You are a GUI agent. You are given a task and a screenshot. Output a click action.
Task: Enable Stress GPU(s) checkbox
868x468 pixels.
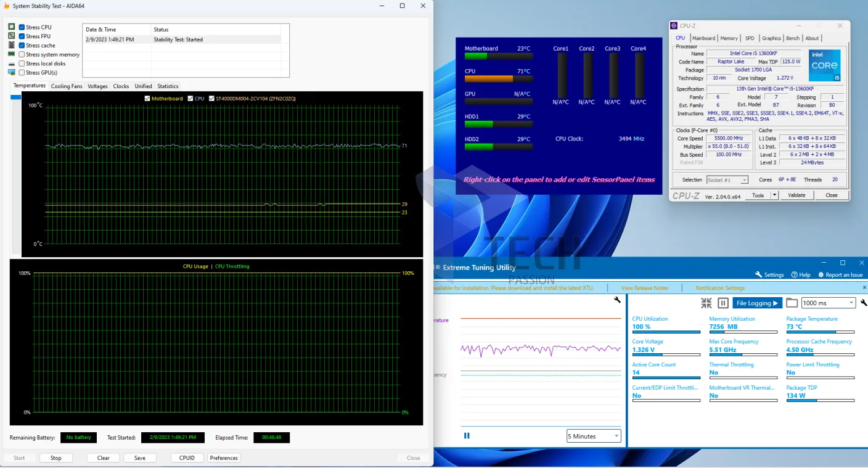pyautogui.click(x=22, y=73)
